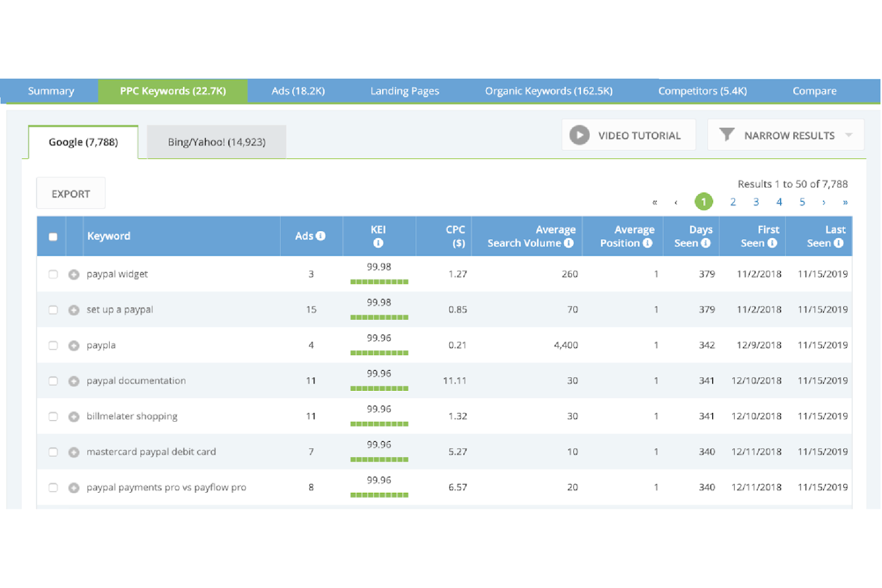Click KEI bar for paypal widget
This screenshot has height=588, width=882.
click(x=379, y=282)
